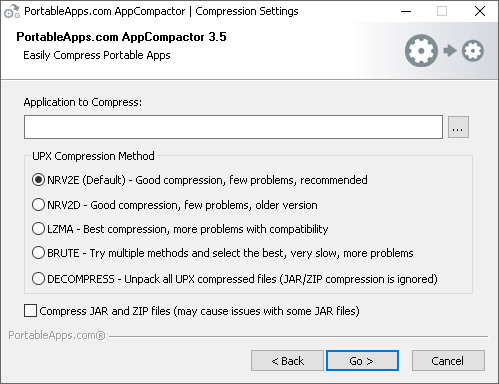Image resolution: width=499 pixels, height=384 pixels.
Task: Open the browse dialog with the ellipsis button
Action: 458,127
